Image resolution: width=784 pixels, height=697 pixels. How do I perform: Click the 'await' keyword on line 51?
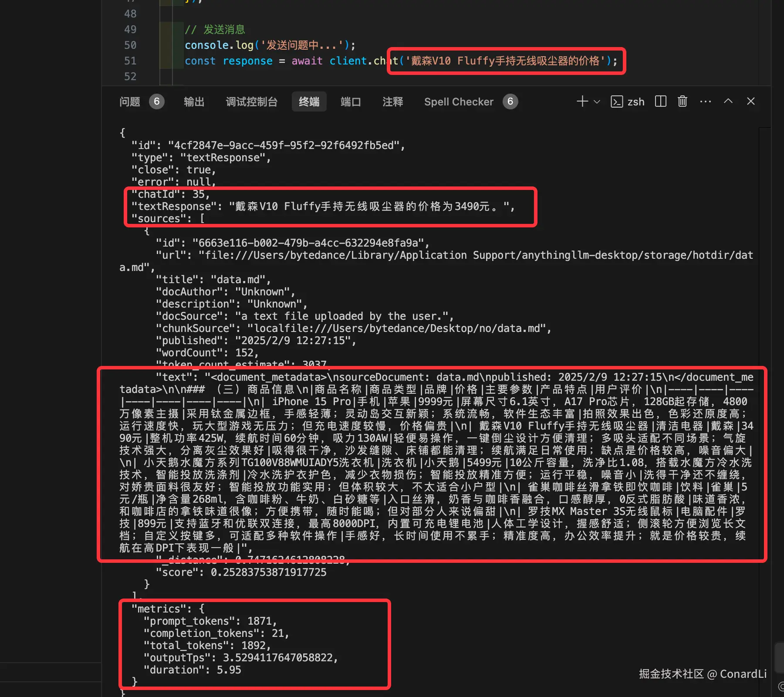tap(307, 61)
